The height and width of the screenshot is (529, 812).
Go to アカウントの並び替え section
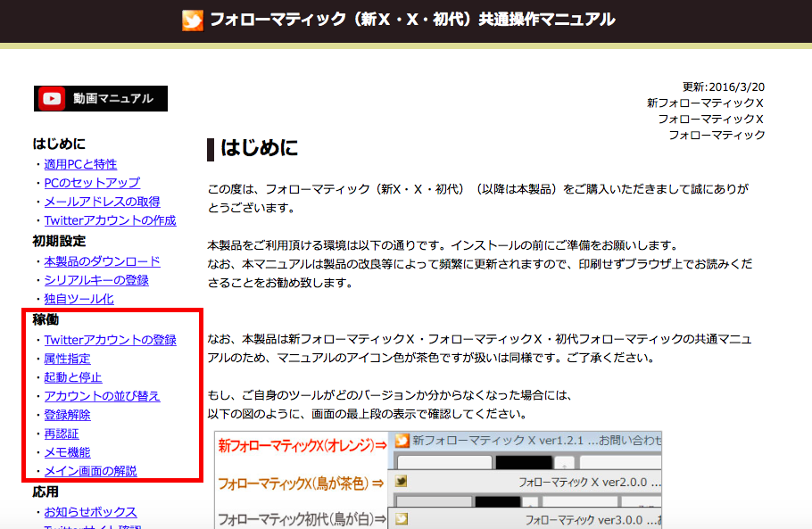pos(102,395)
